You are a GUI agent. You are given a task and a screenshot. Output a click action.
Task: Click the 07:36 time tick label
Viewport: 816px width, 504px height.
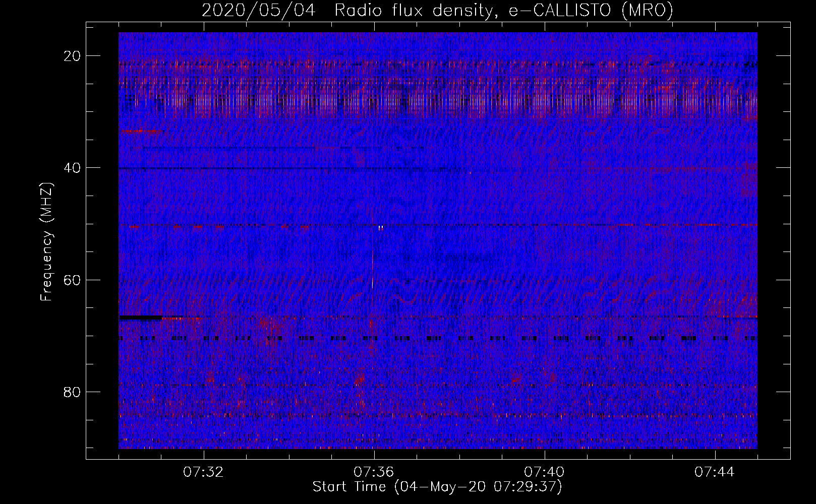pyautogui.click(x=374, y=472)
